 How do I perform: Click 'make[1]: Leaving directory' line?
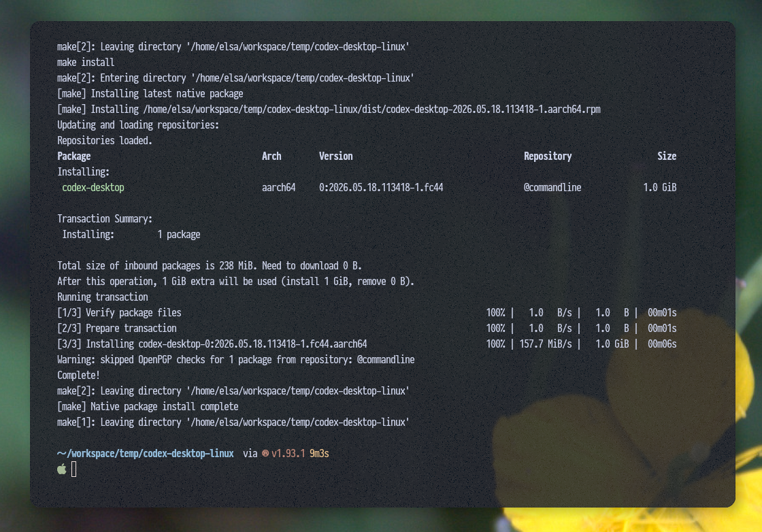click(x=233, y=422)
